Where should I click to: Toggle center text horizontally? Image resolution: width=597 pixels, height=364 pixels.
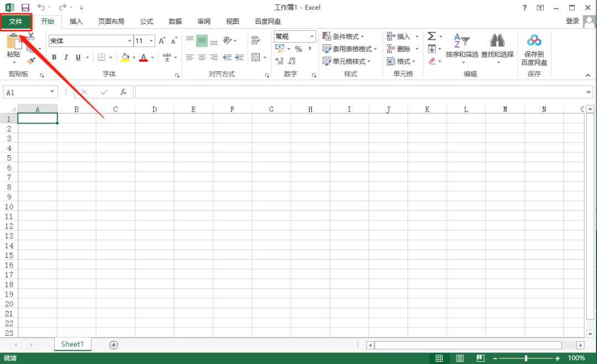[202, 57]
